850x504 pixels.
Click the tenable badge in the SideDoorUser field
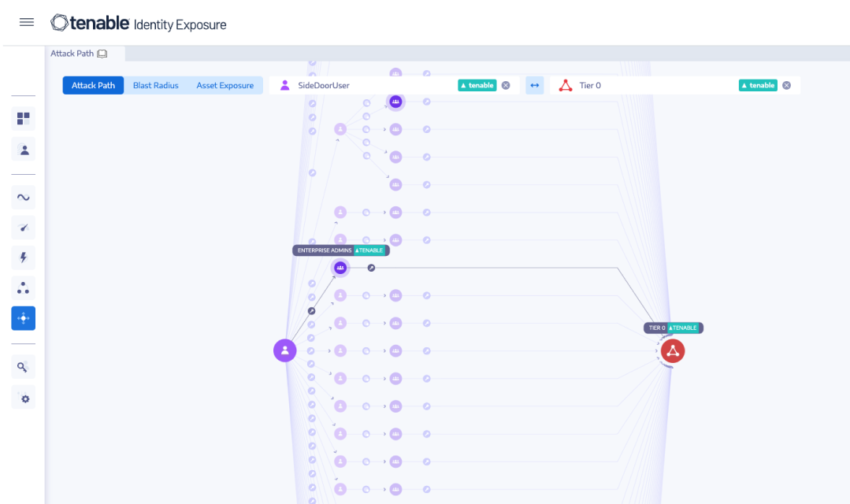tap(477, 85)
